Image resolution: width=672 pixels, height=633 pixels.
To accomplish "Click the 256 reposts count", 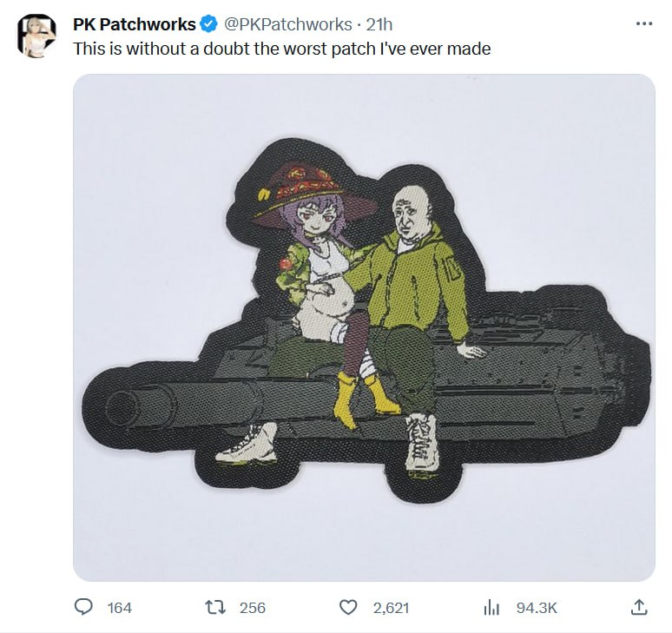I will 253,608.
